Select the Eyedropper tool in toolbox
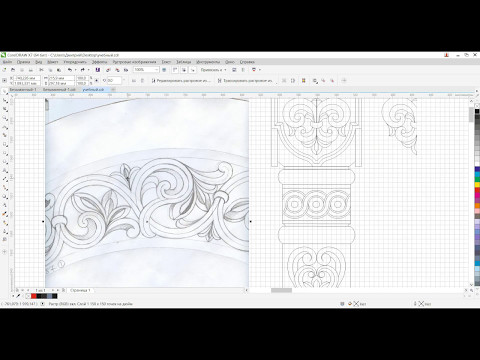 pos(5,214)
